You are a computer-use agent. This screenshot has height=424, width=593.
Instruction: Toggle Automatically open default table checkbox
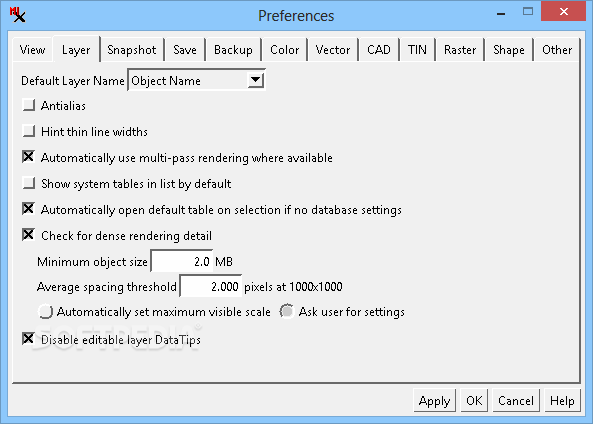point(29,209)
